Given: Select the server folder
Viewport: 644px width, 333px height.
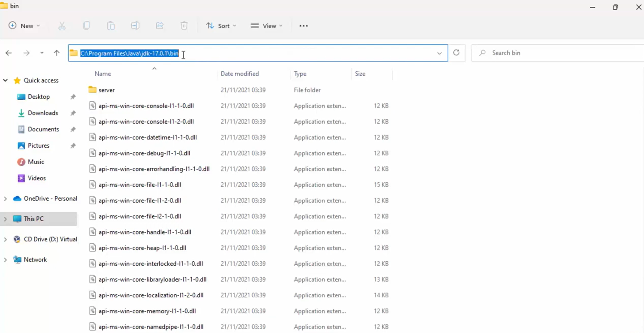Looking at the screenshot, I should [x=106, y=90].
